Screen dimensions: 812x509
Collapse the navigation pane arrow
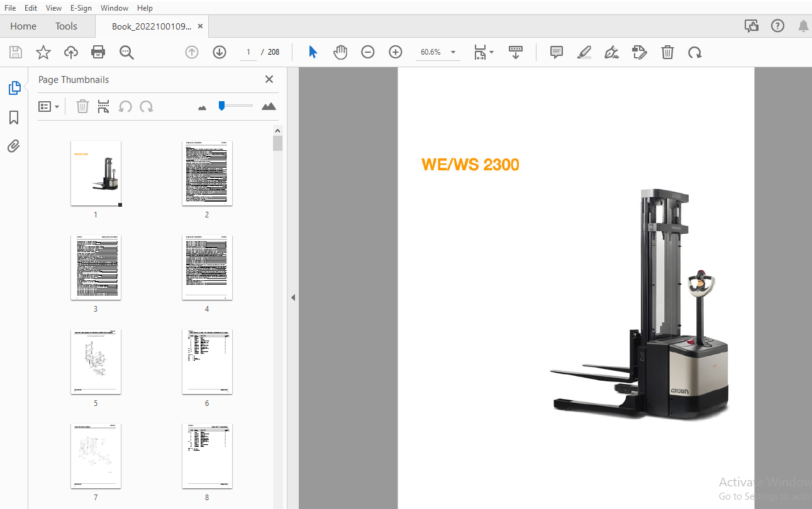(293, 298)
